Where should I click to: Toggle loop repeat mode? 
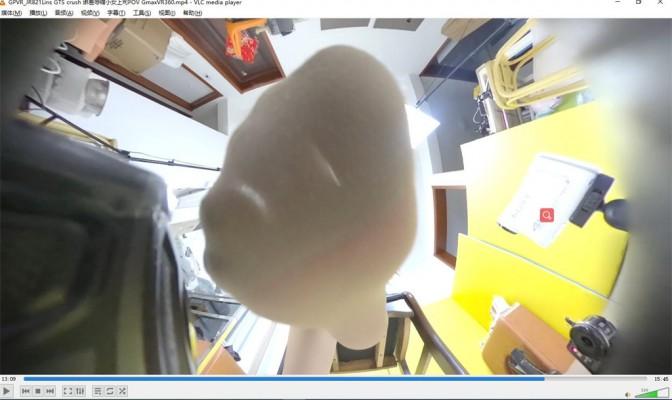(x=110, y=391)
